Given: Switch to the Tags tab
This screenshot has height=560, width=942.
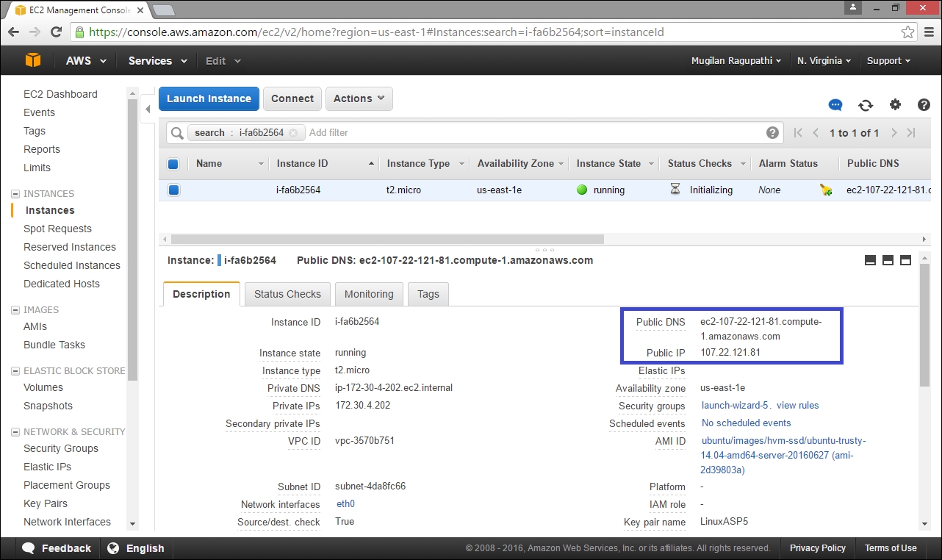Looking at the screenshot, I should 428,294.
